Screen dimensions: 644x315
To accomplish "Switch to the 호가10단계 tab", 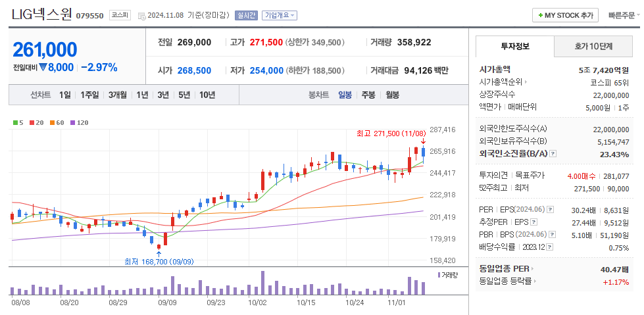I will (593, 47).
